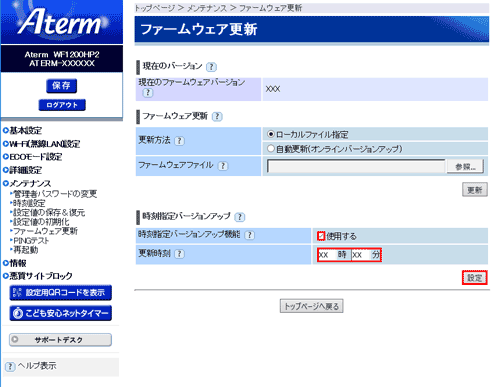
Task: Expand Wi-Fi(無線LAN)設定 menu
Action: click(41, 144)
